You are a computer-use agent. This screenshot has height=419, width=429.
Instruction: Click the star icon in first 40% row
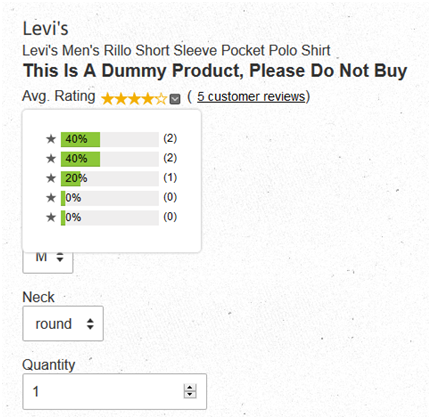51,139
